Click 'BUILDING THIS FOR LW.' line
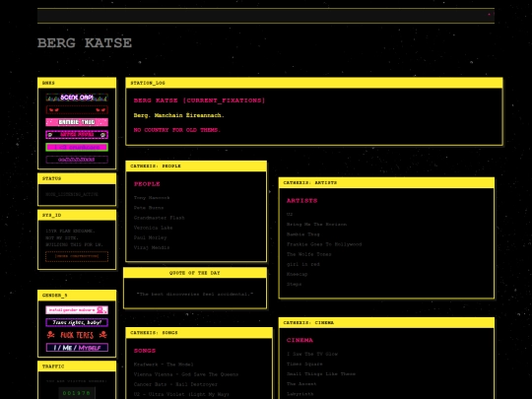 click(74, 244)
